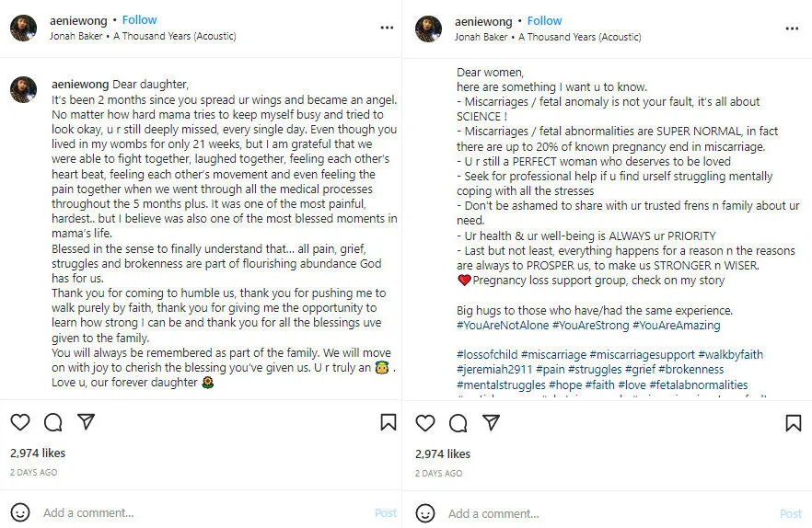The width and height of the screenshot is (812, 528).
Task: Open more options menu on right post
Action: pyautogui.click(x=792, y=29)
